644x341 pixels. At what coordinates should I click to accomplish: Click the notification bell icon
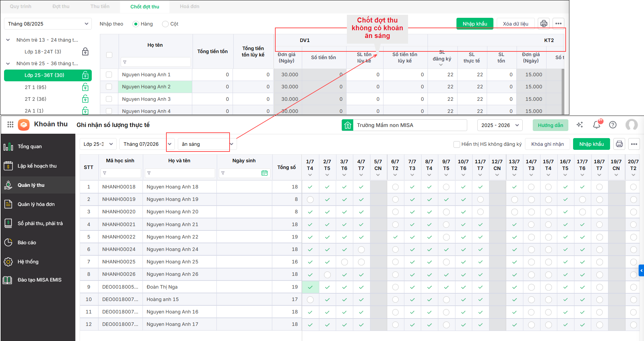point(597,125)
